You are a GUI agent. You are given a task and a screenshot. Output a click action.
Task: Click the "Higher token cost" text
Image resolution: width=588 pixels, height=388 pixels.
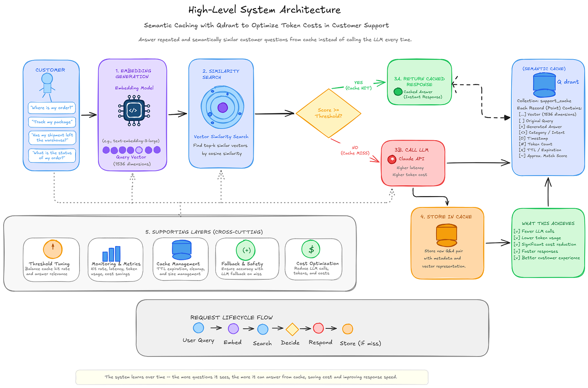coord(409,175)
